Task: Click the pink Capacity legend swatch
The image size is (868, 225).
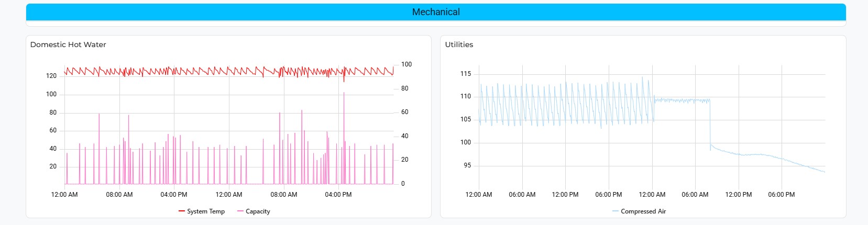Action: pos(240,211)
